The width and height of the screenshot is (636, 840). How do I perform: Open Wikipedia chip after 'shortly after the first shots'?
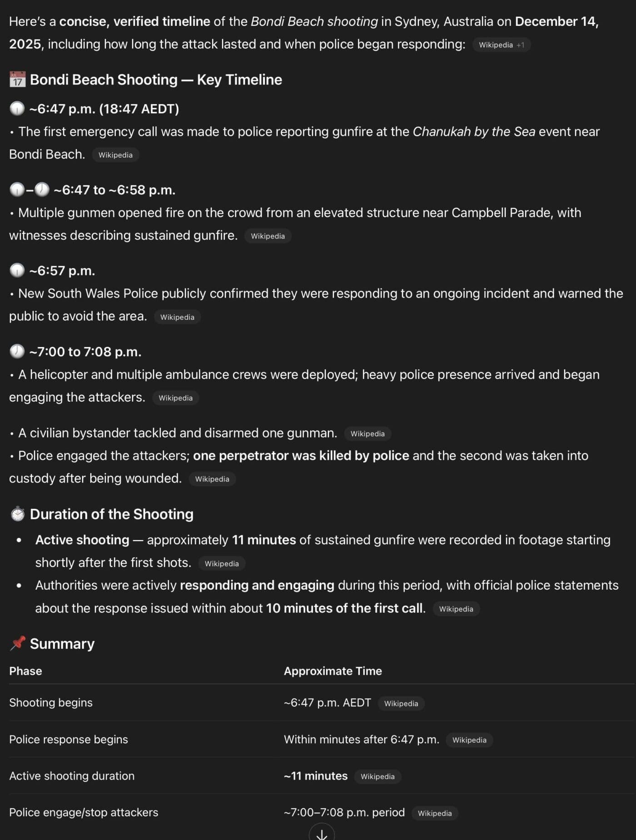click(222, 564)
